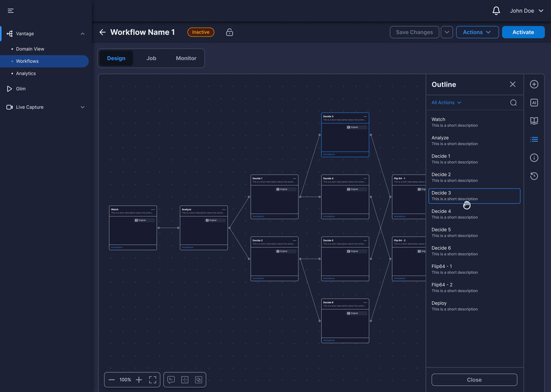Toggle annotations comment icon on canvas toolbar
This screenshot has width=551, height=392.
point(171,380)
